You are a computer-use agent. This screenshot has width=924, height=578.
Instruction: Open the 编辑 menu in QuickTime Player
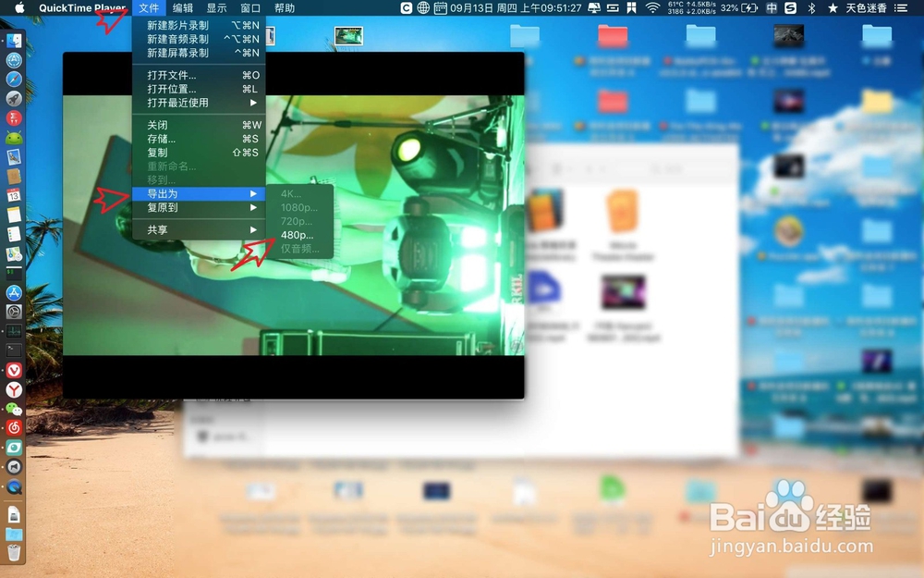click(x=181, y=8)
